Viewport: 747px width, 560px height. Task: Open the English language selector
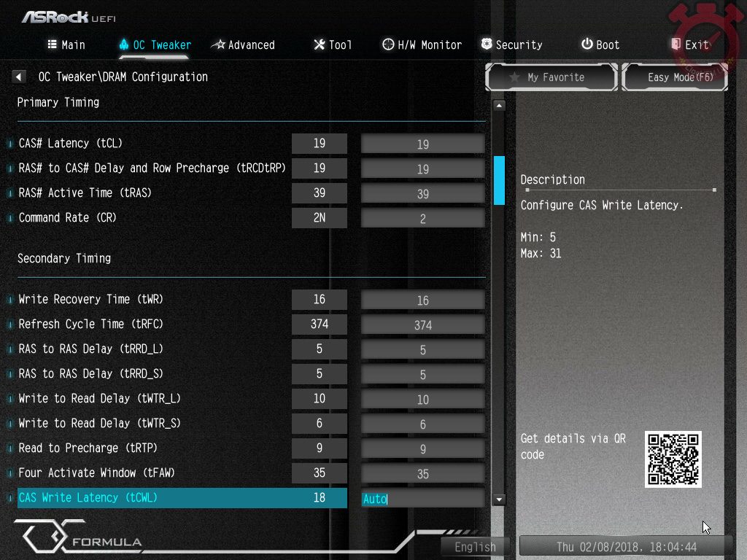click(x=475, y=547)
